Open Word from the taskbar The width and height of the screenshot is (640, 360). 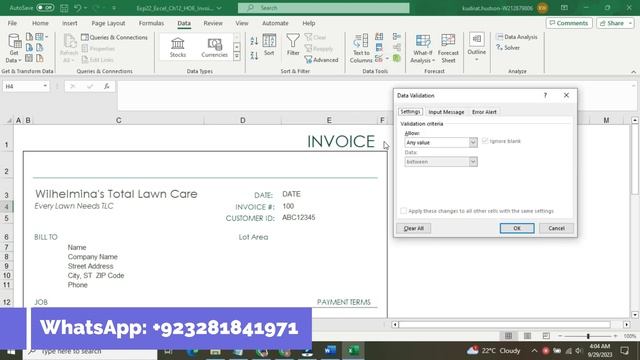pyautogui.click(x=330, y=350)
